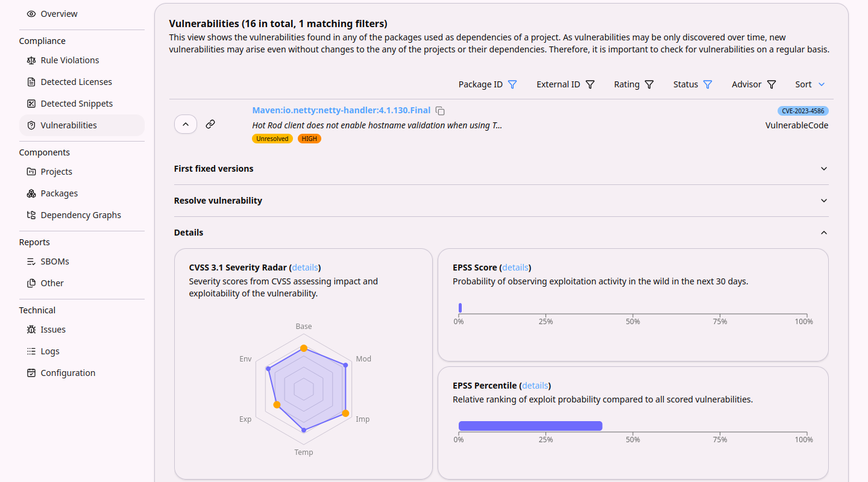868x482 pixels.
Task: Open the Status filter
Action: [708, 84]
